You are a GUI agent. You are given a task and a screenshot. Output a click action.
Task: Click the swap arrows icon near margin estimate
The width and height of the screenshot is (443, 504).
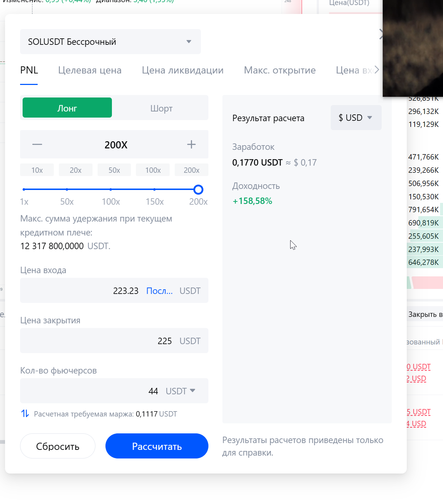pos(25,414)
